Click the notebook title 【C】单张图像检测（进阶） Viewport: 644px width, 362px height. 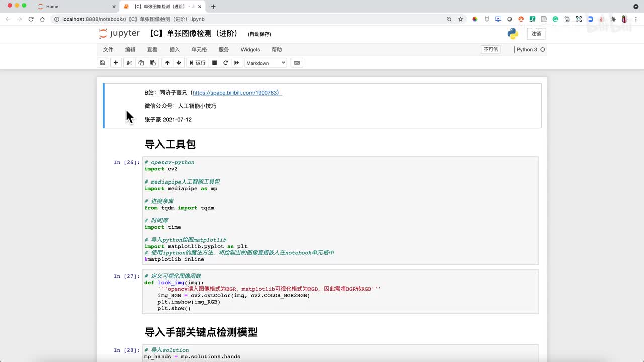[193, 34]
